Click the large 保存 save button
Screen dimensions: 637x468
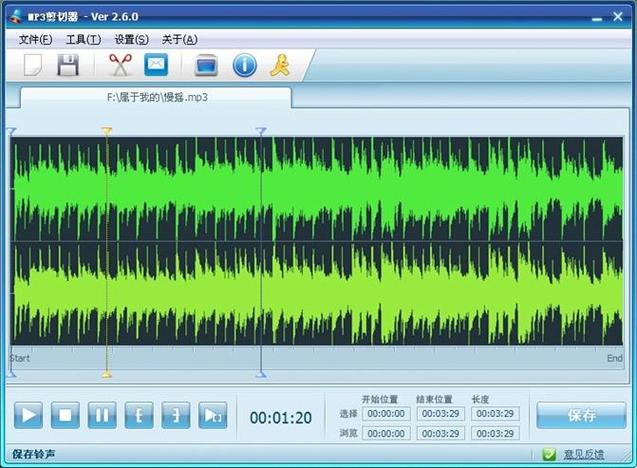click(x=581, y=415)
